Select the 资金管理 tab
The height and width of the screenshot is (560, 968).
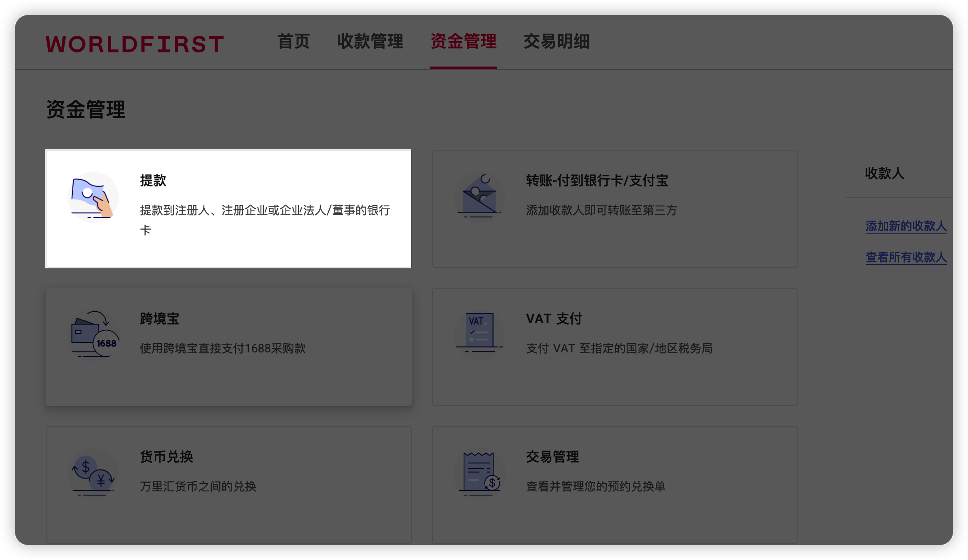[x=463, y=42]
